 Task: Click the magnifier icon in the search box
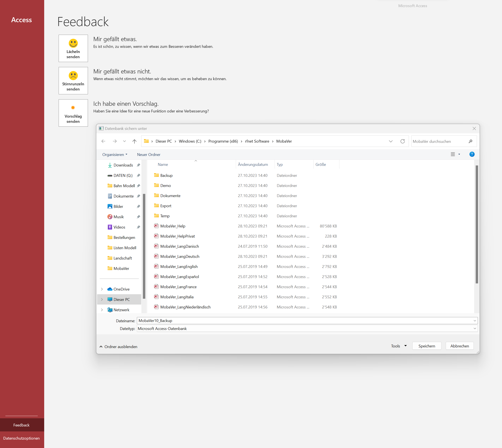[471, 141]
